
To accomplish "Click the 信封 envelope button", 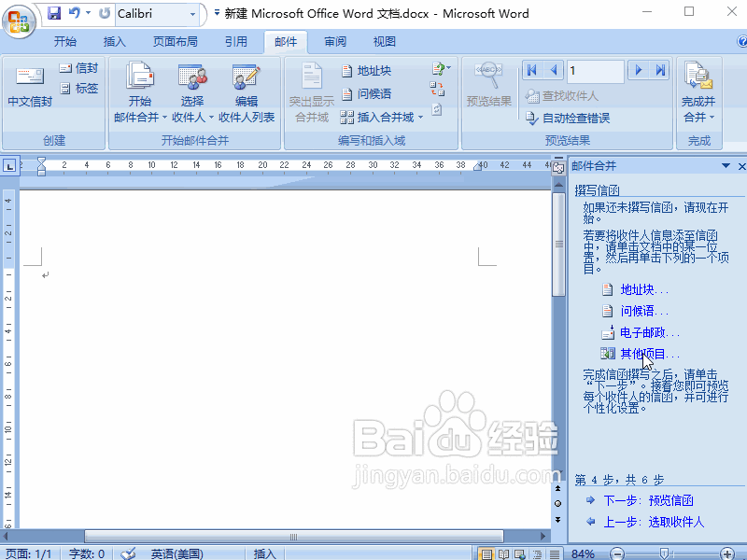I will click(x=78, y=68).
